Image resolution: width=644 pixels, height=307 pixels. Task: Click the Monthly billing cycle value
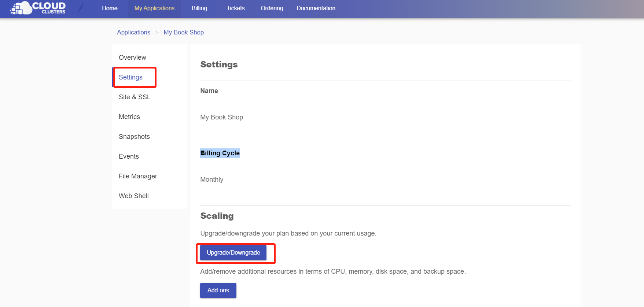pos(212,180)
